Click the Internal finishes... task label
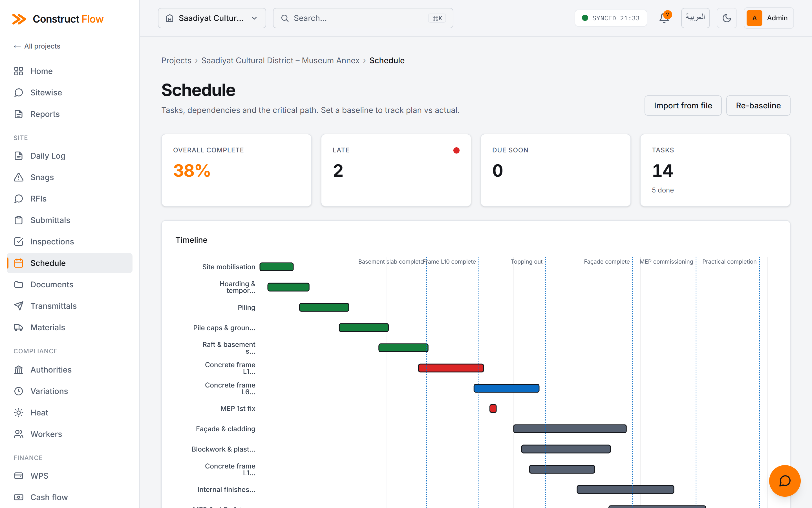 pos(226,490)
